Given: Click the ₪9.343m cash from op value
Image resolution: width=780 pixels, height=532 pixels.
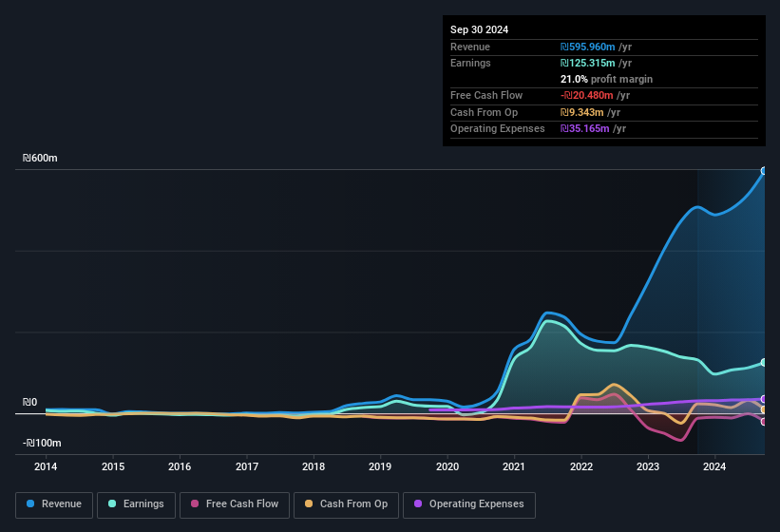Looking at the screenshot, I should [582, 112].
